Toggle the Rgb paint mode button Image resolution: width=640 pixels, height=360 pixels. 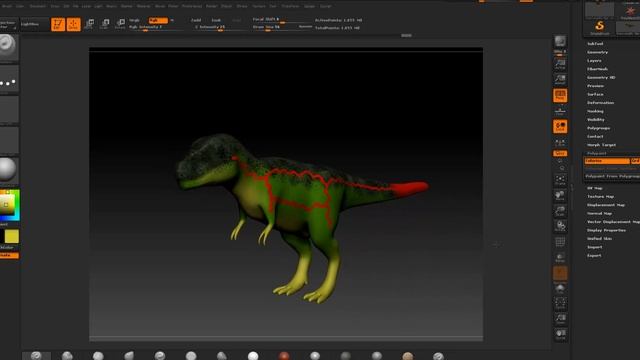point(158,20)
